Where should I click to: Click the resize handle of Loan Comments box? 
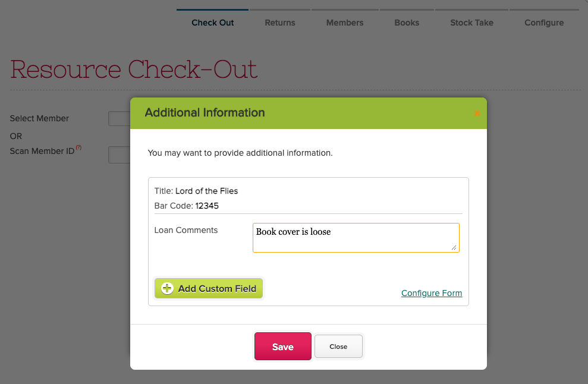coord(454,247)
